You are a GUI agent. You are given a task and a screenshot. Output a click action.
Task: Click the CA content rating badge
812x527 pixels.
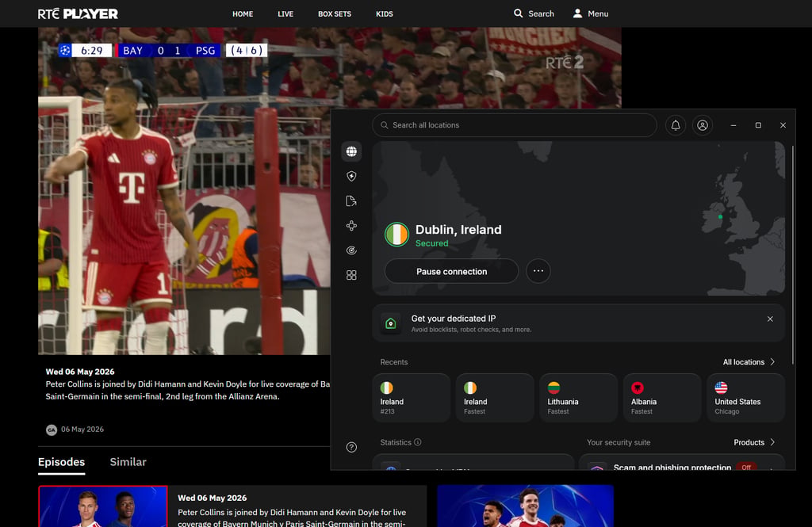click(52, 430)
